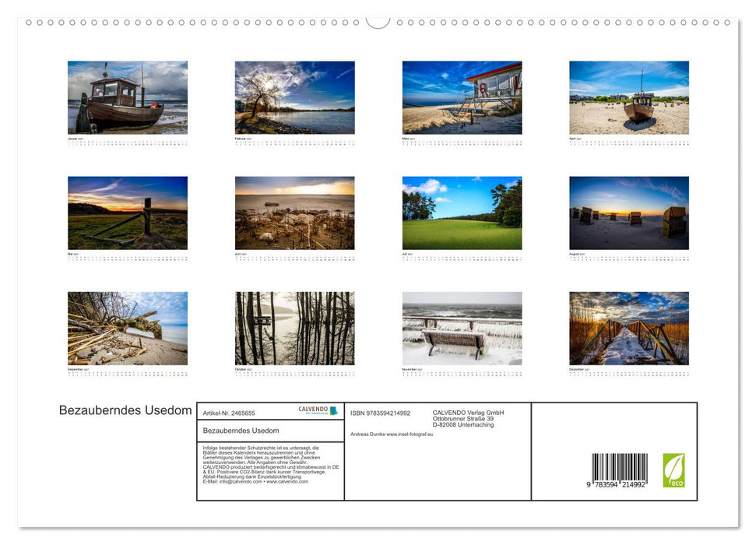756x545 pixels.
Task: Click the E-Mail info@calvendo.com line
Action: click(255, 481)
